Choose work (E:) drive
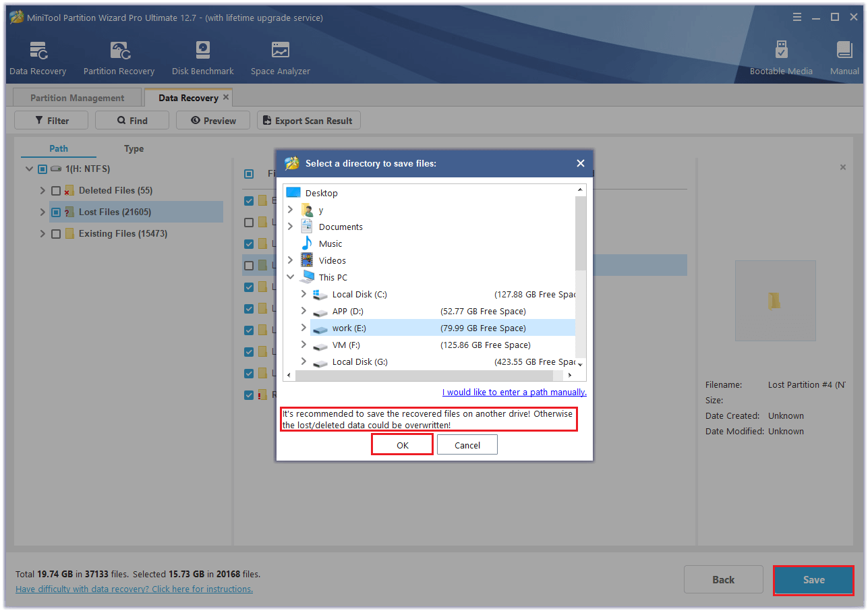 442,328
